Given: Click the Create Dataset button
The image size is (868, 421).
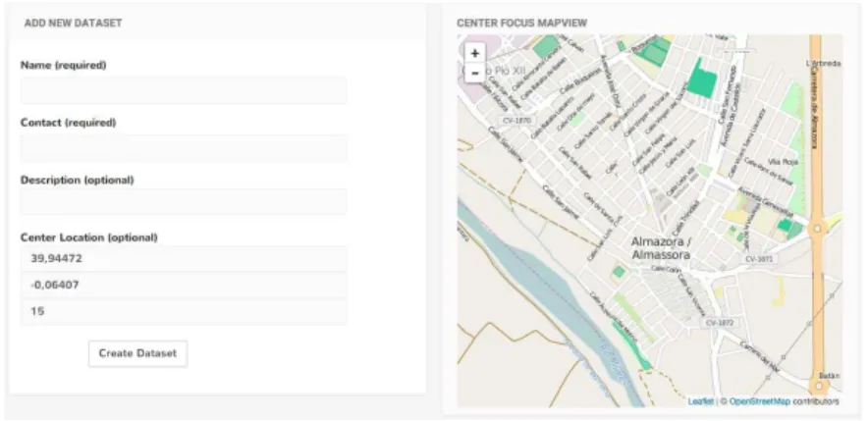Looking at the screenshot, I should tap(137, 353).
